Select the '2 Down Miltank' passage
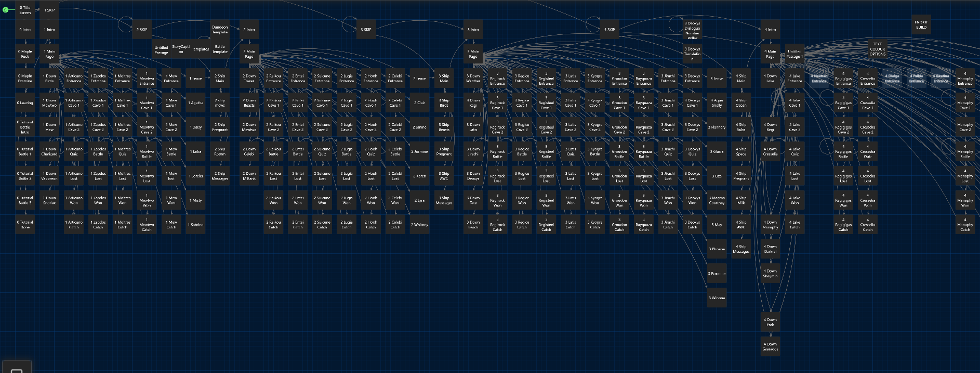Screen dimensions: 980x373 point(249,176)
